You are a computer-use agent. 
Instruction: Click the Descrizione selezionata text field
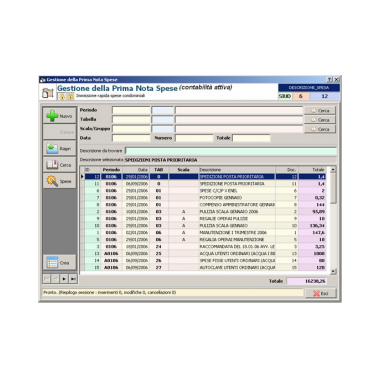click(x=231, y=160)
